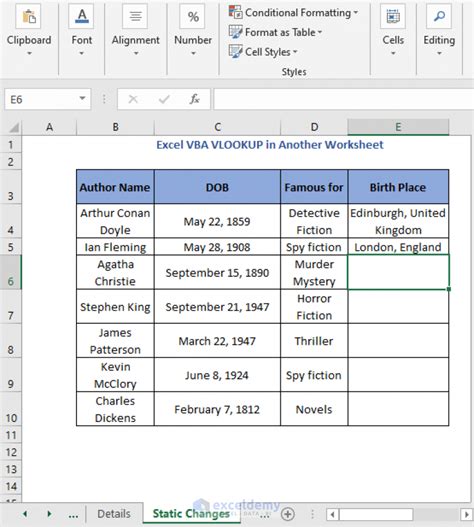Select the 'Author Name' header cell
This screenshot has width=474, height=527.
(x=115, y=187)
